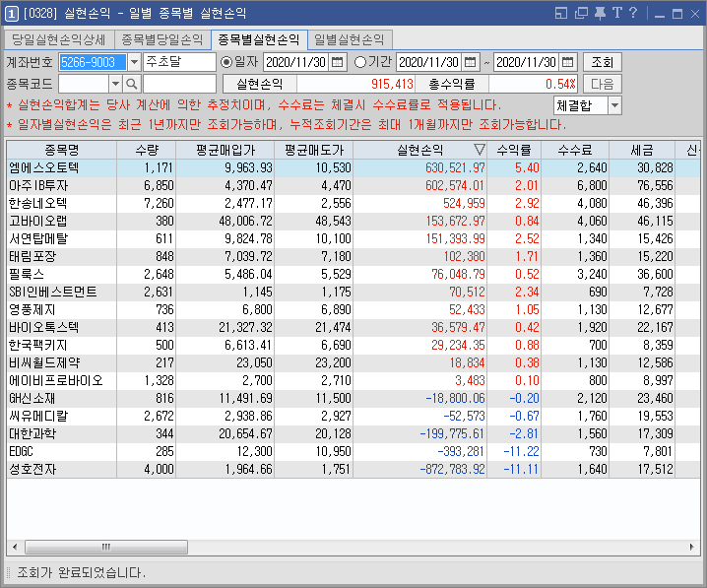Sort by 평균매도가 column header
707x588 pixels.
(x=314, y=150)
